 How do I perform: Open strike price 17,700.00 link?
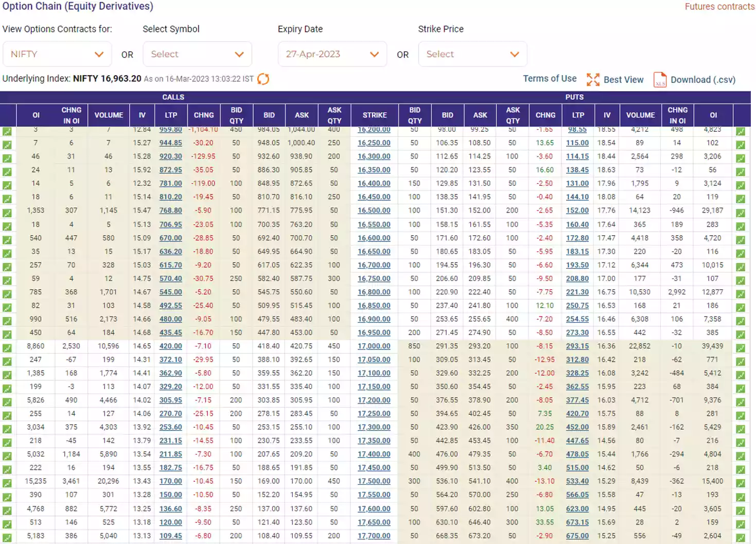click(374, 536)
